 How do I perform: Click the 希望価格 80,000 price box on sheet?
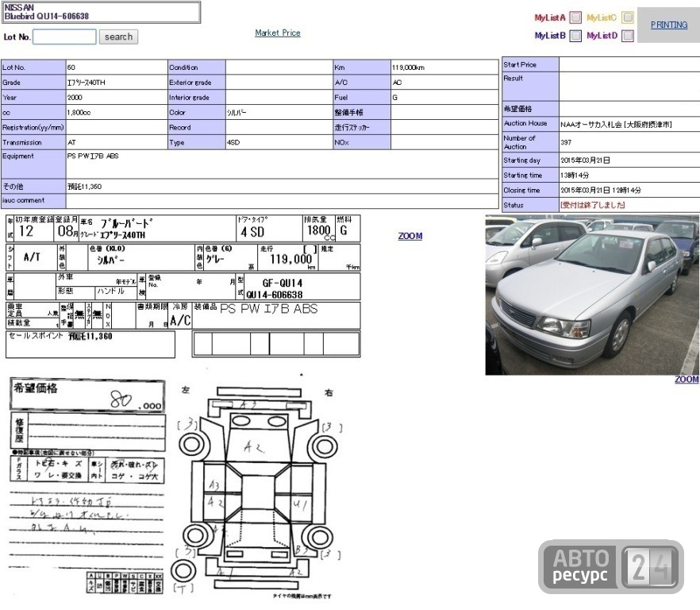(x=87, y=395)
